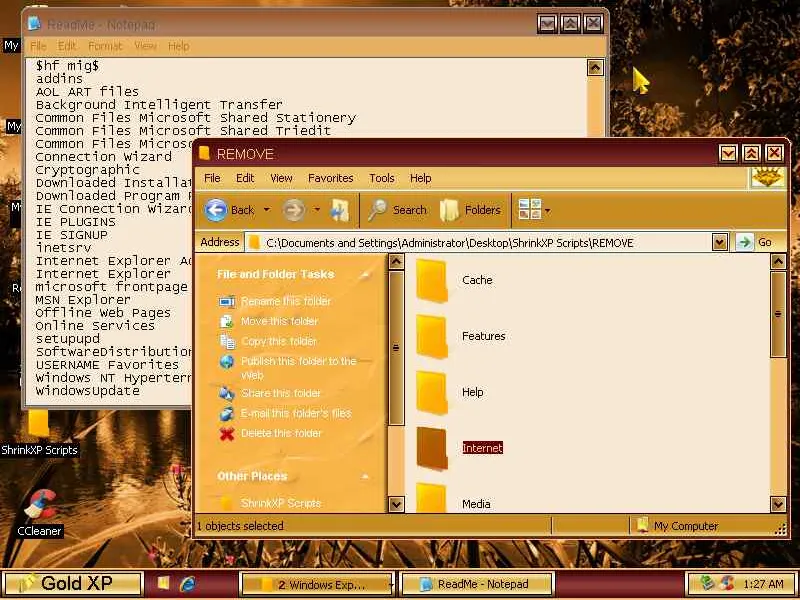The width and height of the screenshot is (800, 600).
Task: Select the Cache folder icon
Action: (432, 280)
